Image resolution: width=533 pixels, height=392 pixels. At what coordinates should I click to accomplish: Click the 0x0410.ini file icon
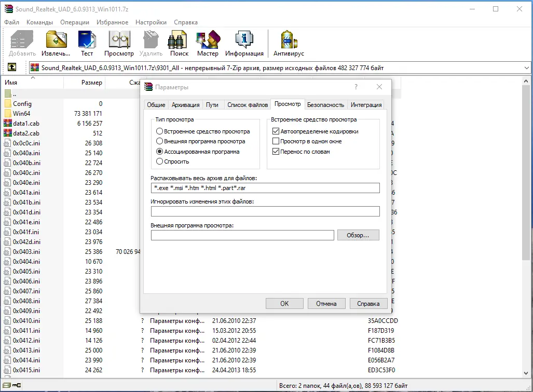point(7,320)
